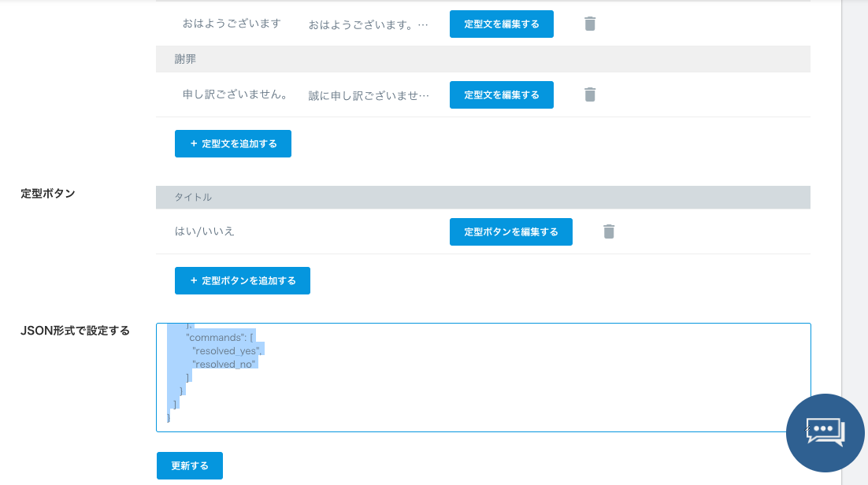Open the chat support bubble icon

pos(825,432)
